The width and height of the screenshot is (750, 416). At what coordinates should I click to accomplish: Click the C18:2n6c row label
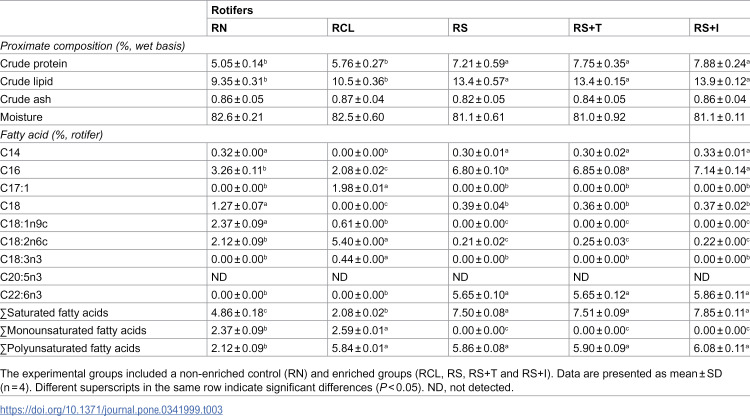pos(24,241)
